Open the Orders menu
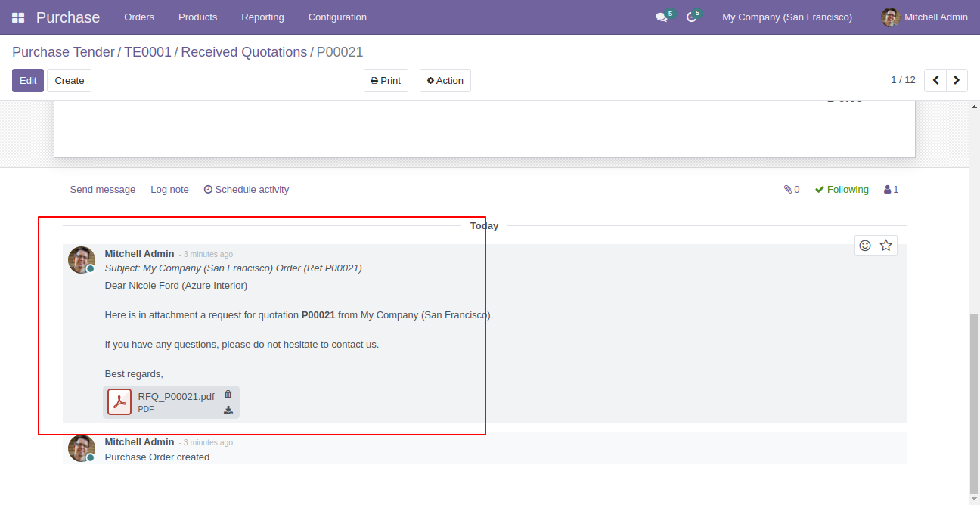 [139, 17]
